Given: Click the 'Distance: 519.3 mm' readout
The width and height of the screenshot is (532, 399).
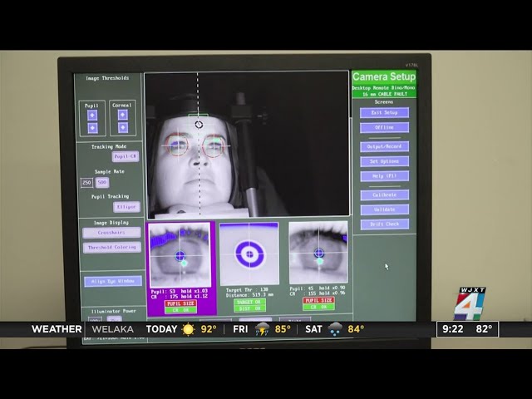Looking at the screenshot, I should [249, 295].
